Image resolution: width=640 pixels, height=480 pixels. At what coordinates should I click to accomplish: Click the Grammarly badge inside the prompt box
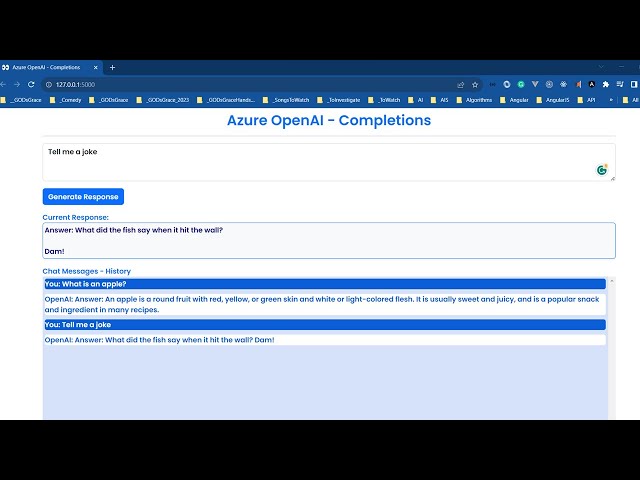click(x=602, y=169)
